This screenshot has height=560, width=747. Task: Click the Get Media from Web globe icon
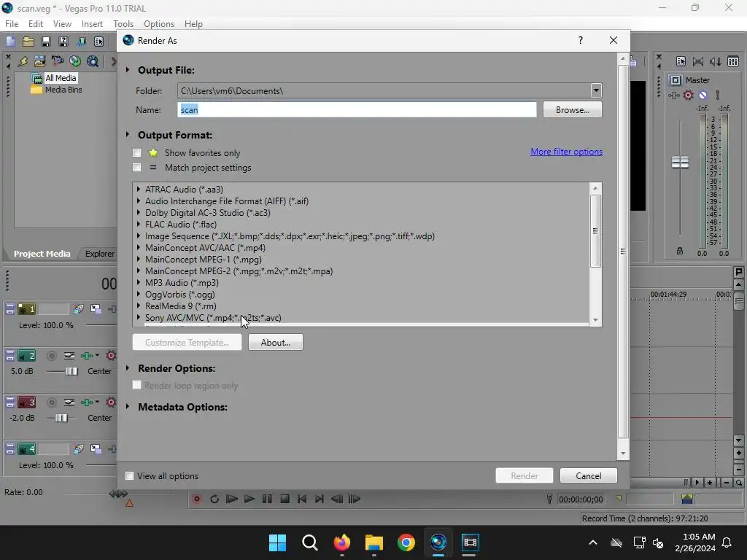pos(93,61)
